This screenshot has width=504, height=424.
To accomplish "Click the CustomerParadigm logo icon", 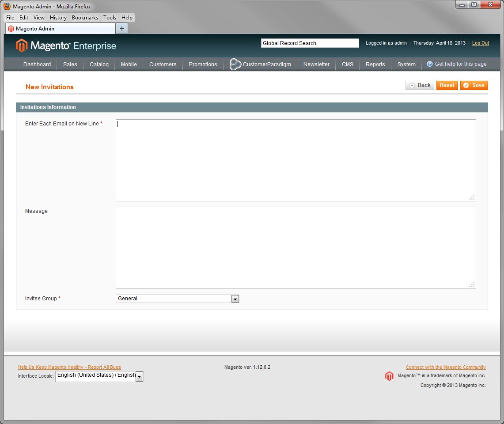I will [235, 64].
